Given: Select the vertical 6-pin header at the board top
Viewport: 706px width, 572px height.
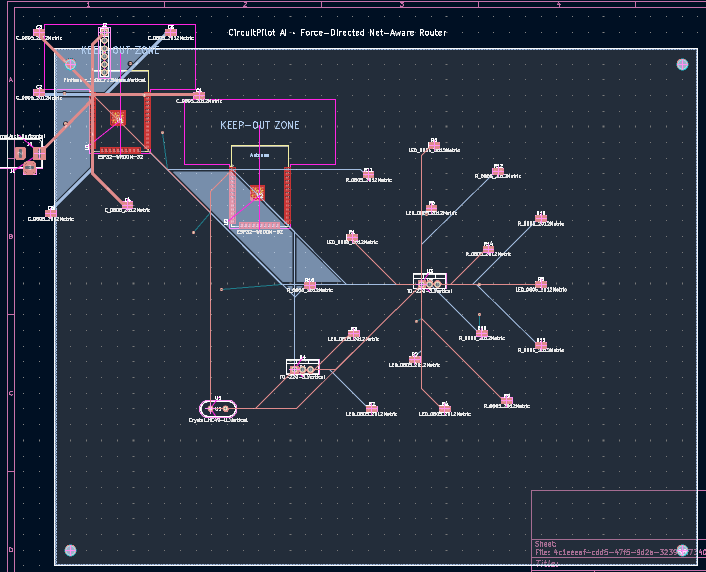Looking at the screenshot, I should (x=104, y=52).
